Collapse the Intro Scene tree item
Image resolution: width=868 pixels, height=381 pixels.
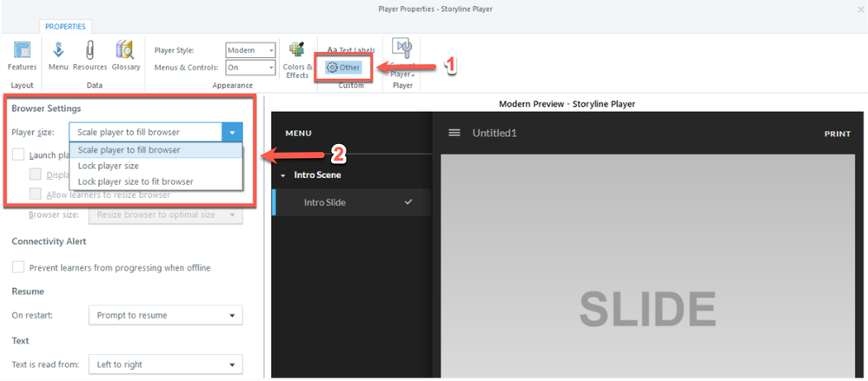(x=283, y=175)
